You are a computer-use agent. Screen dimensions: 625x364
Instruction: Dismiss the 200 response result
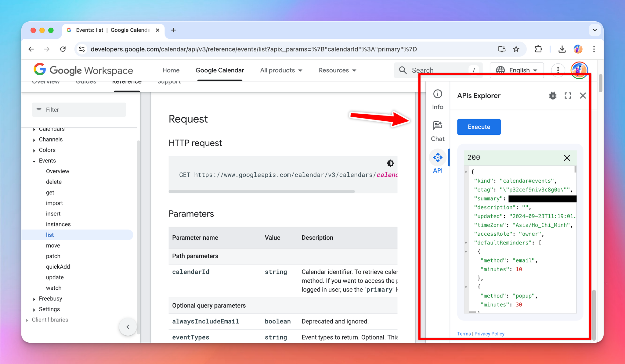(567, 158)
